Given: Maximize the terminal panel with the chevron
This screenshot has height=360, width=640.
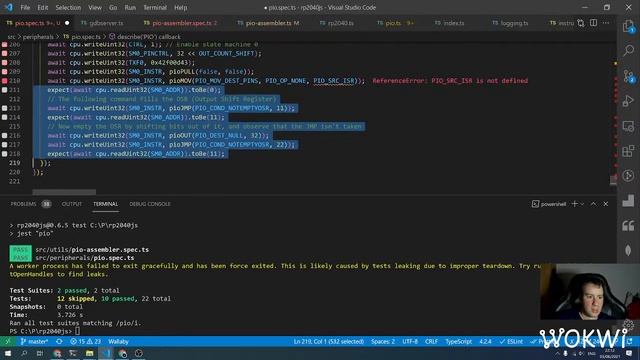Looking at the screenshot, I should pyautogui.click(x=593, y=204).
